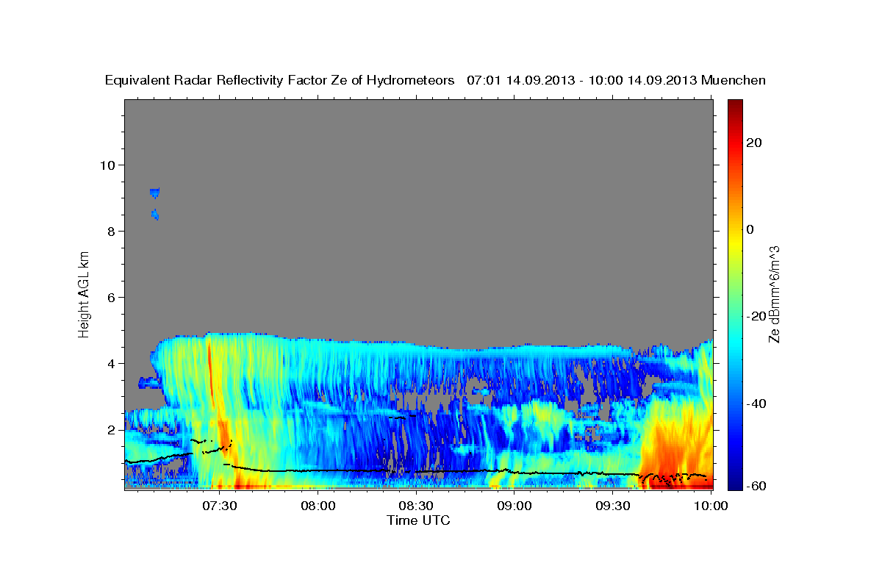Click the plot title text
The image size is (882, 588).
(435, 81)
